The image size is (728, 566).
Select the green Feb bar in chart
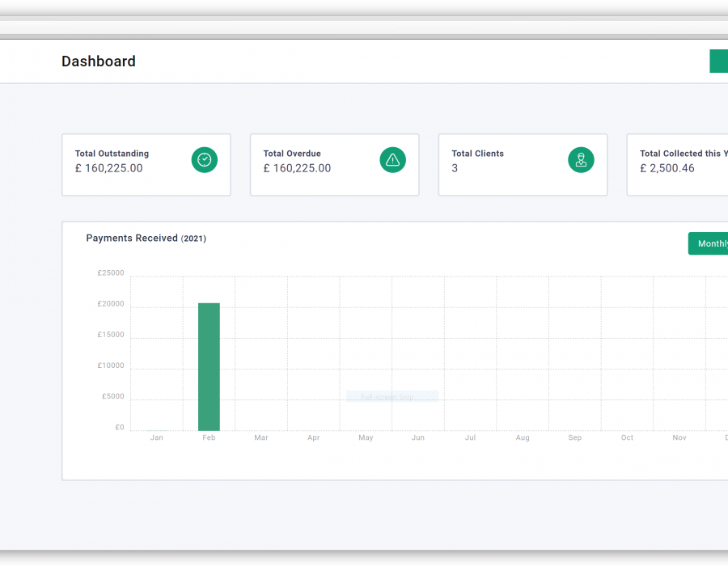point(209,367)
